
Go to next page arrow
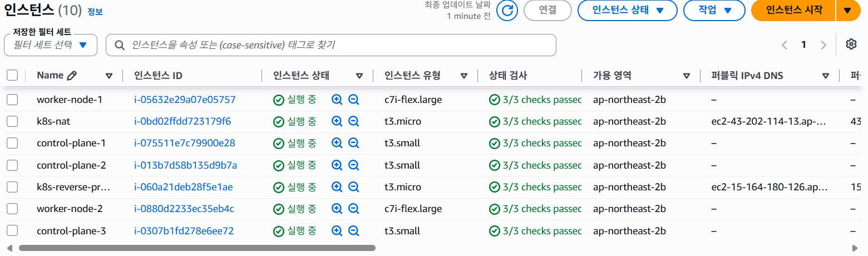(824, 45)
